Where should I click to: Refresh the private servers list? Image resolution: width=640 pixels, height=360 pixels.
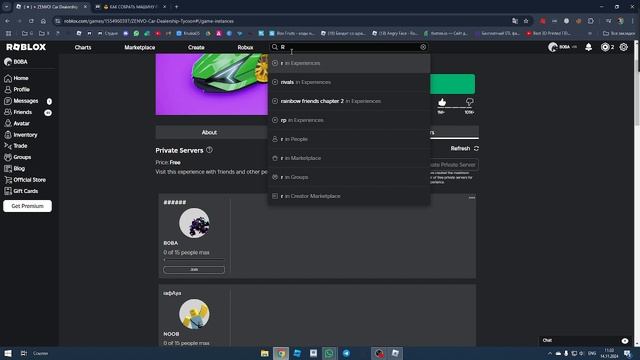pyautogui.click(x=464, y=149)
